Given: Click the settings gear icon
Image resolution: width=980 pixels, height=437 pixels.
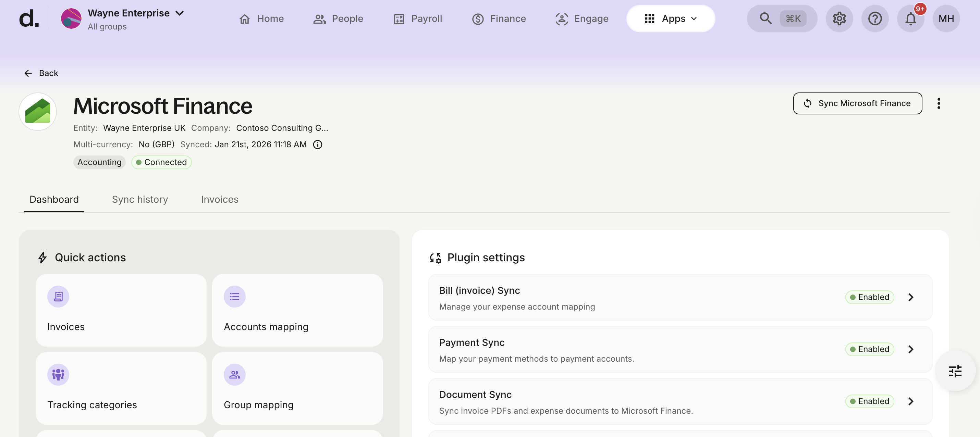Looking at the screenshot, I should coord(839,18).
